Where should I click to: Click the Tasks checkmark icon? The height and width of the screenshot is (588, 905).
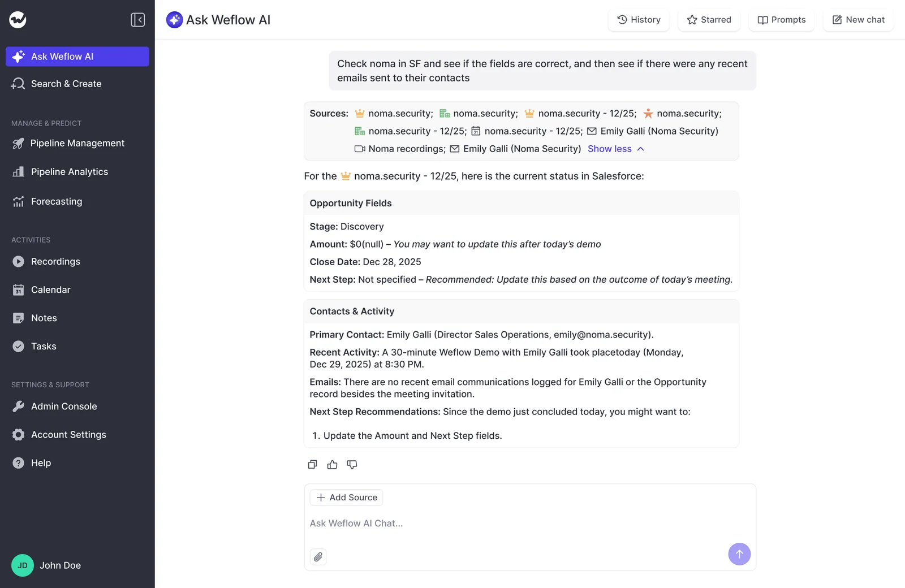[19, 347]
